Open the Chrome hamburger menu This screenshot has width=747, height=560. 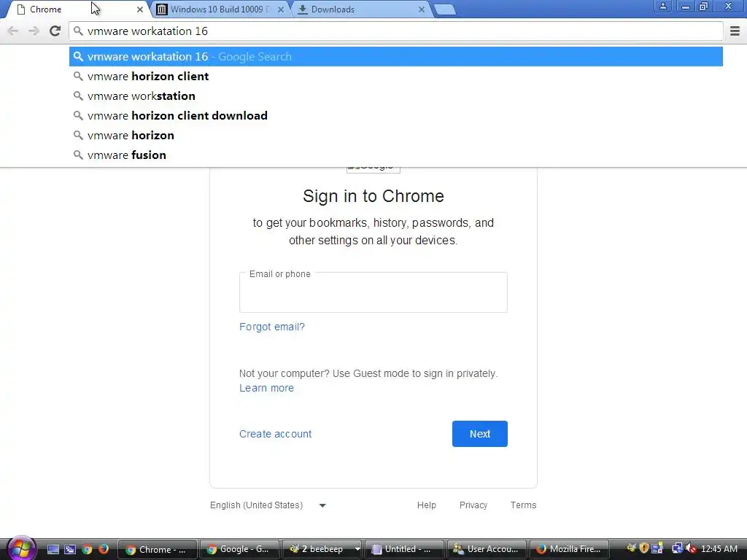coord(735,31)
